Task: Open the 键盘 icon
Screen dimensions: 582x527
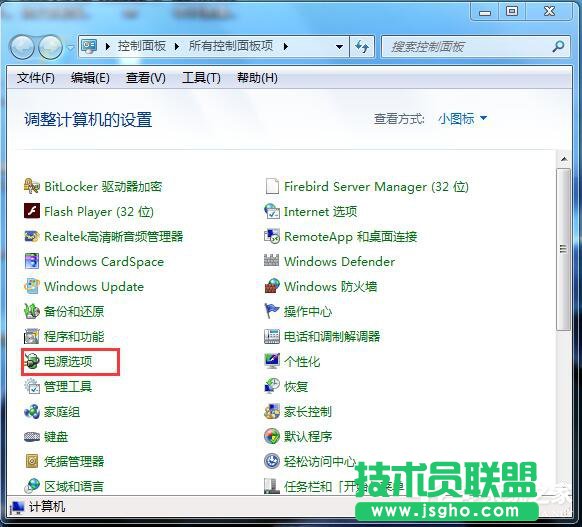Action: tap(32, 436)
